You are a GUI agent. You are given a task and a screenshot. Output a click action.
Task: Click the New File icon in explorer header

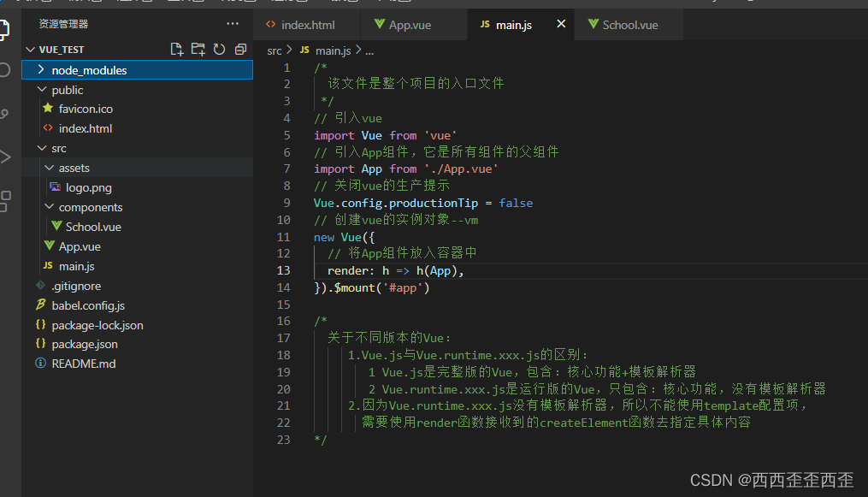click(x=177, y=50)
